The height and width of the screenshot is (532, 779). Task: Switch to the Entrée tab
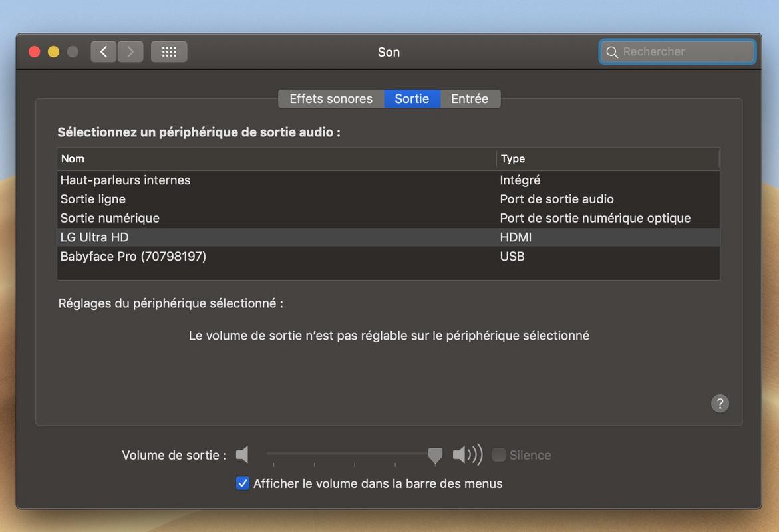pyautogui.click(x=470, y=99)
